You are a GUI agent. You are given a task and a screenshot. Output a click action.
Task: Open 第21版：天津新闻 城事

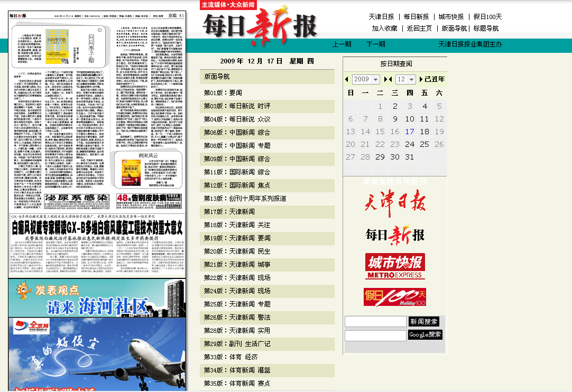coord(237,265)
